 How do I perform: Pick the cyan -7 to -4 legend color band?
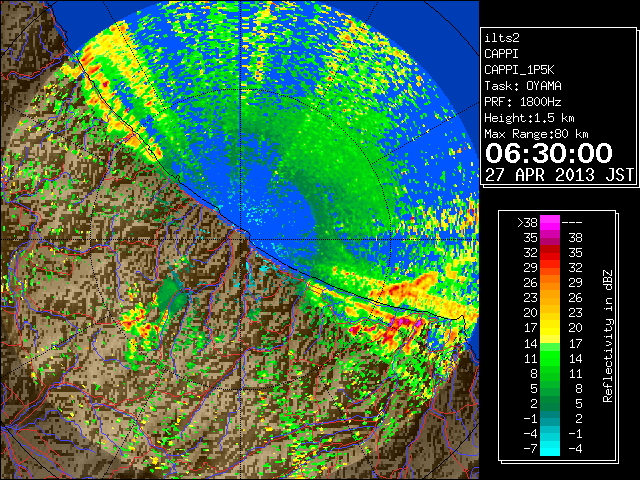pyautogui.click(x=550, y=448)
